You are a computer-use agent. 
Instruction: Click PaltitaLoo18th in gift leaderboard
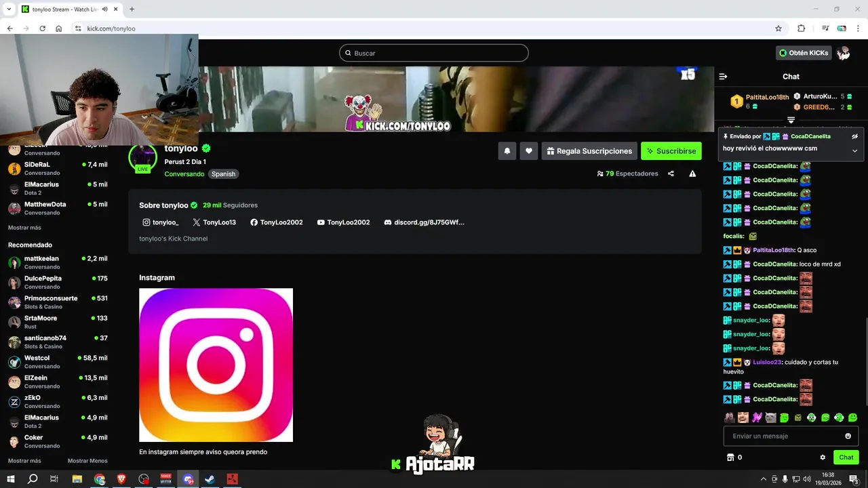pyautogui.click(x=768, y=98)
